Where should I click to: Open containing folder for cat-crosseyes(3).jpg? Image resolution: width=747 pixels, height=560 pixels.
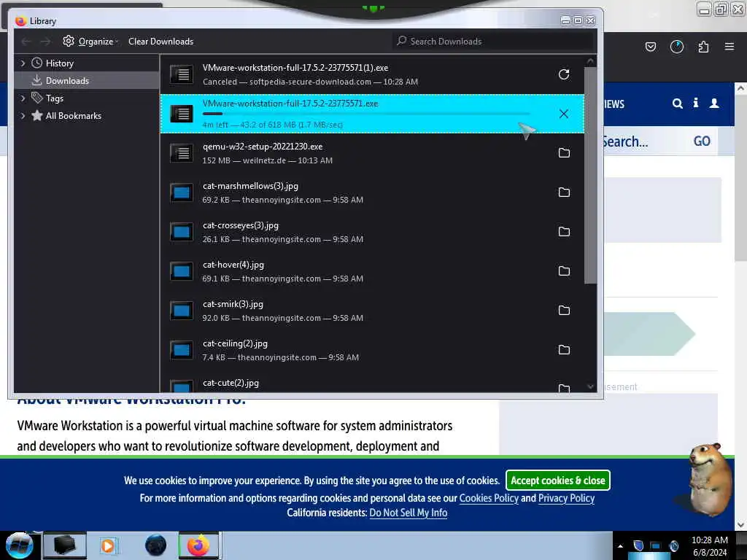564,232
